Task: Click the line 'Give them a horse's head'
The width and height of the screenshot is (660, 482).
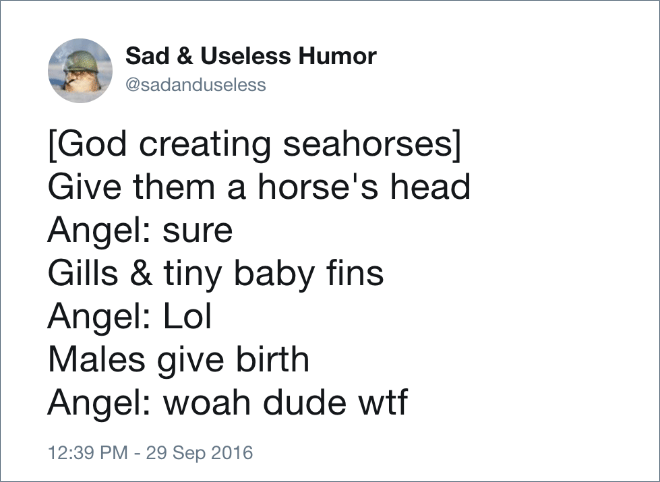Action: pos(259,187)
